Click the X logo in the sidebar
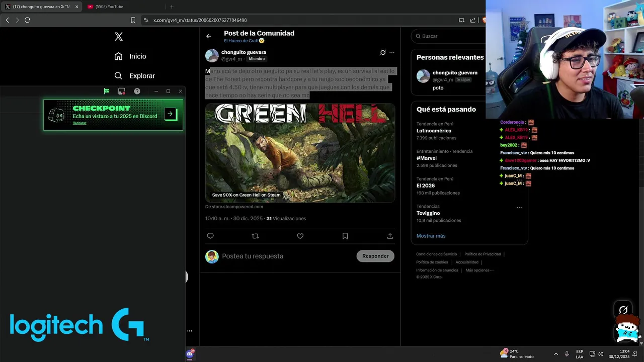Viewport: 644px width, 362px height. [119, 36]
